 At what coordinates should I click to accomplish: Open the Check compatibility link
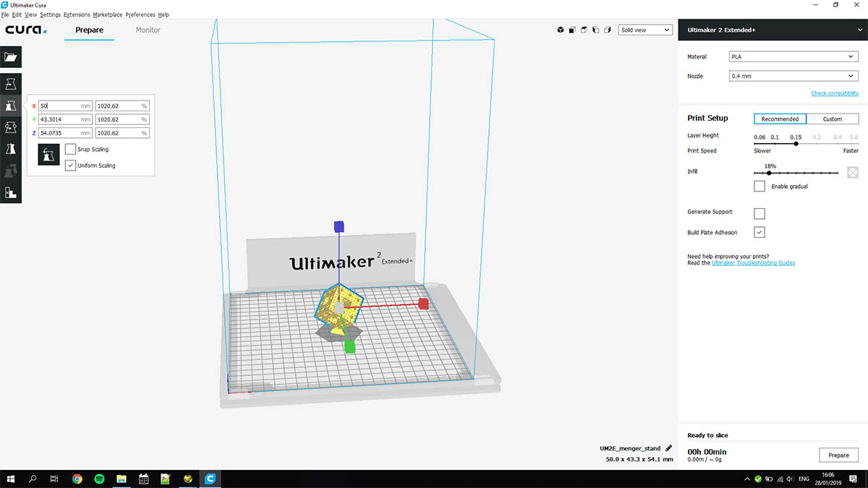pos(835,93)
